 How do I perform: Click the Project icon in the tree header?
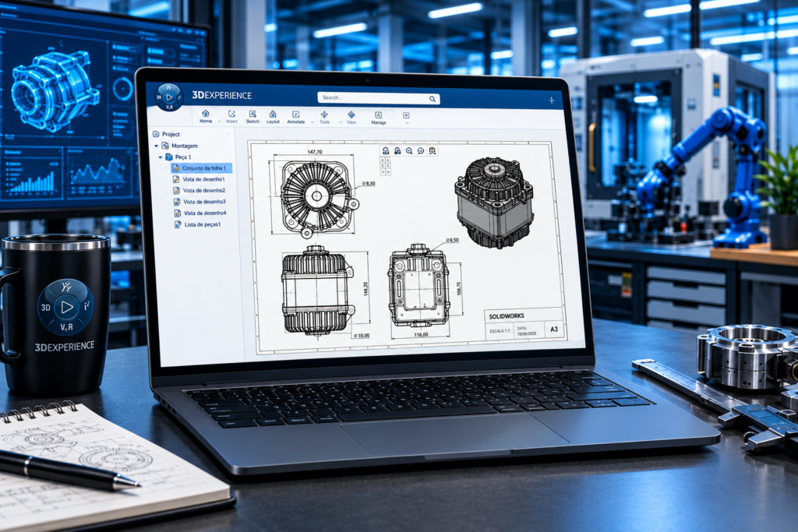coord(156,134)
